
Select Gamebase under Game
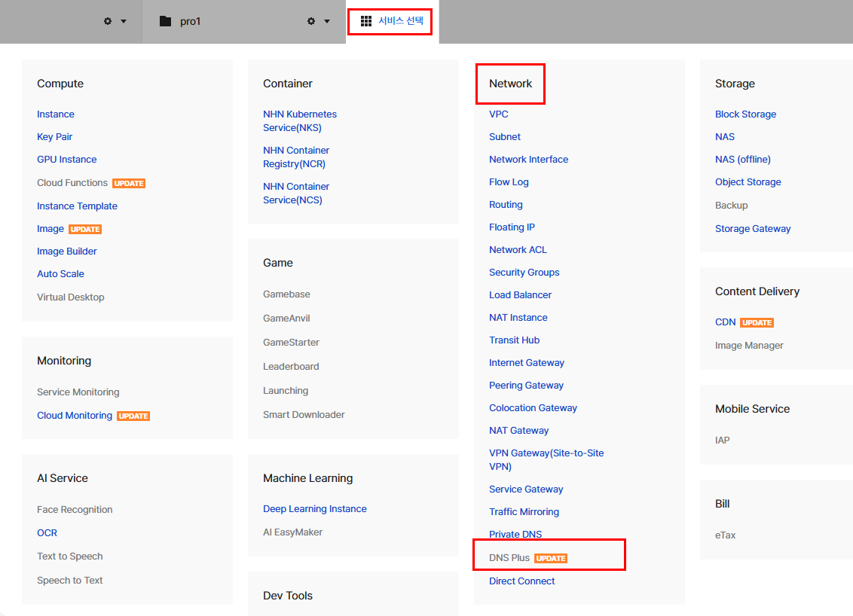coord(286,294)
